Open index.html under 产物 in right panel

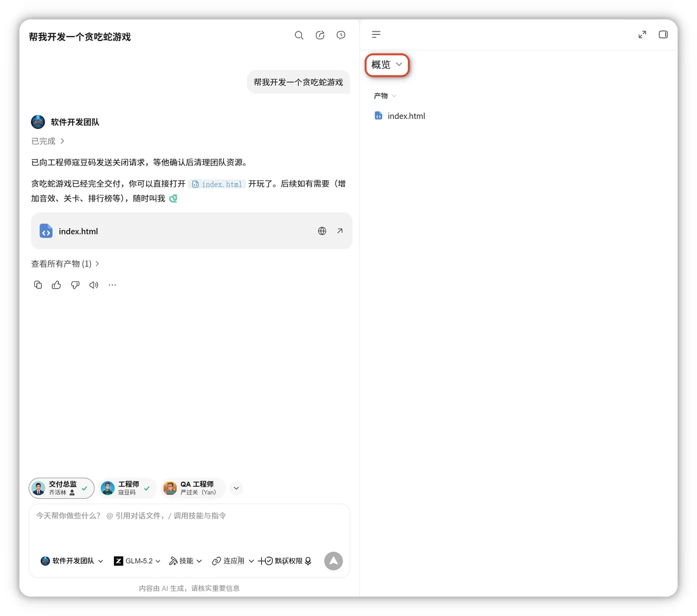click(x=400, y=116)
